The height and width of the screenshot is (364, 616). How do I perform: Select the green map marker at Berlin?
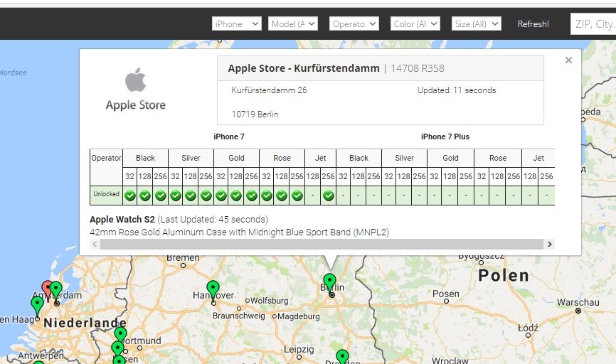click(x=329, y=283)
